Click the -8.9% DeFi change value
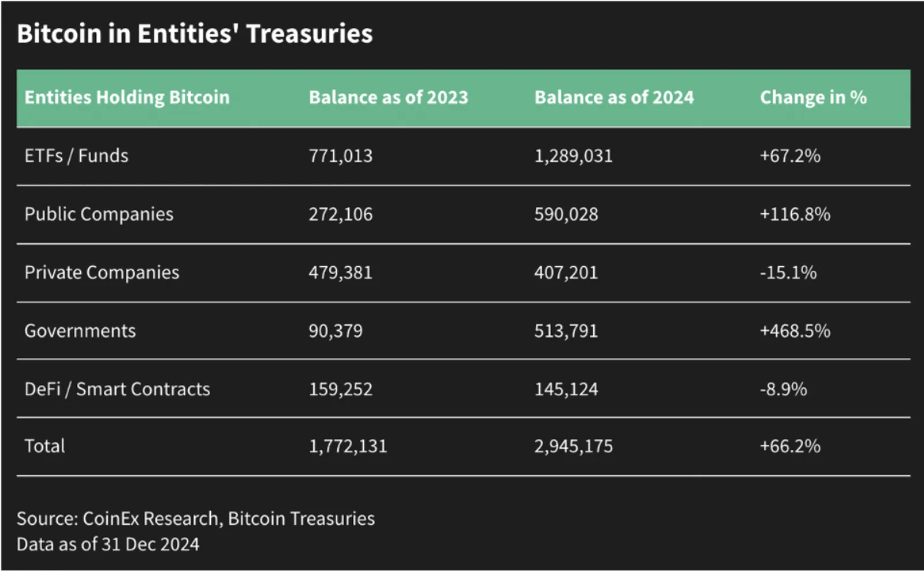Viewport: 924px width, 575px height. [783, 389]
